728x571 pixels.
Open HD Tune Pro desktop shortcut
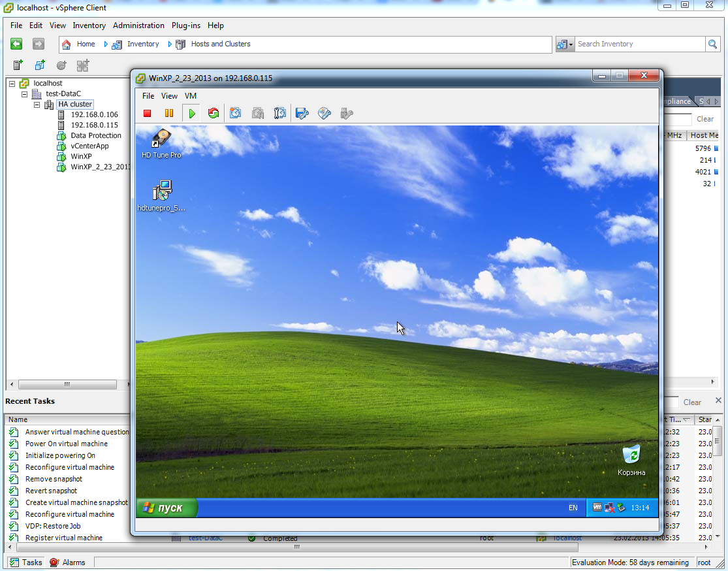click(x=161, y=144)
